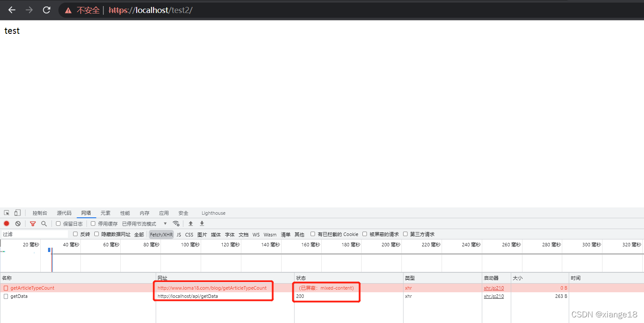This screenshot has height=323, width=644.
Task: Filter requests by 清单
Action: (285, 235)
